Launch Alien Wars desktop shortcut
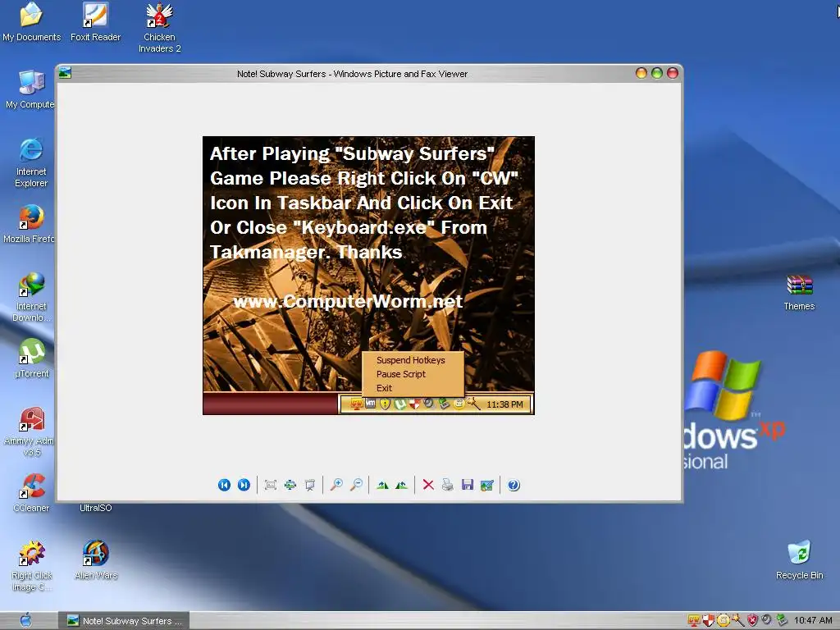840x630 pixels. click(x=96, y=560)
